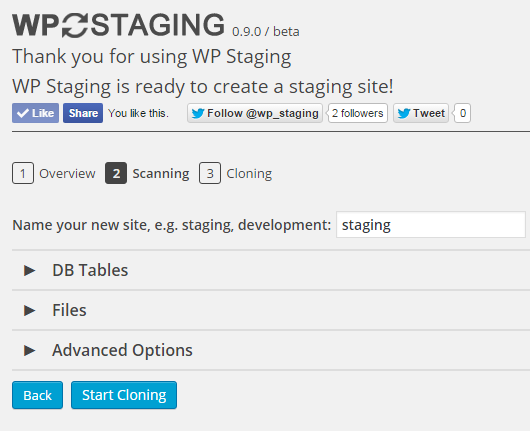The image size is (530, 431).
Task: Open the 2 followers count bubble
Action: tap(358, 113)
